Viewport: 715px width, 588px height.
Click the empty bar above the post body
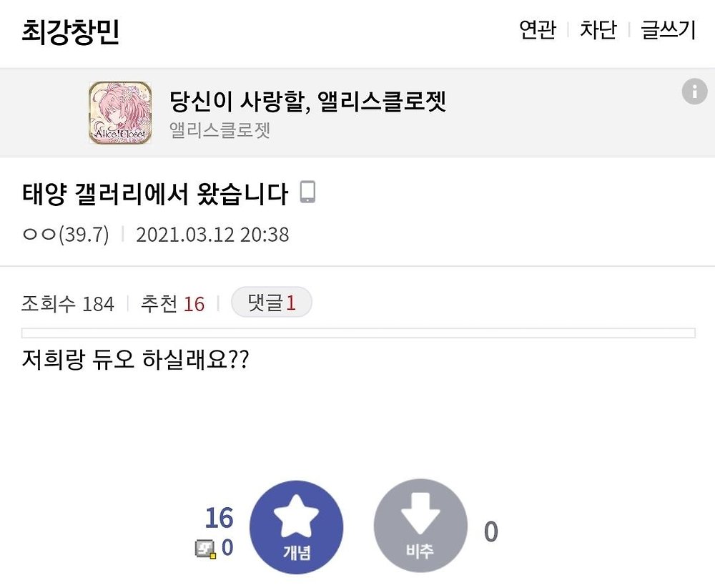click(357, 333)
